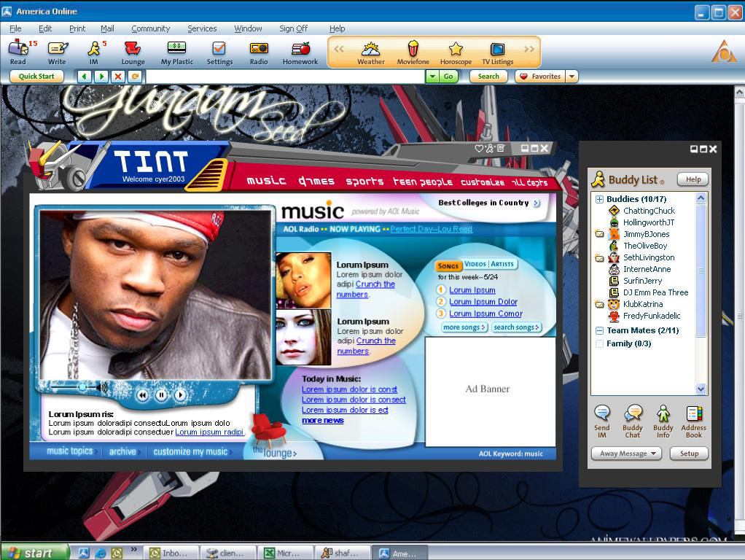Screen dimensions: 745x560
Task: Open the Read mailbox icon
Action: [x=19, y=52]
